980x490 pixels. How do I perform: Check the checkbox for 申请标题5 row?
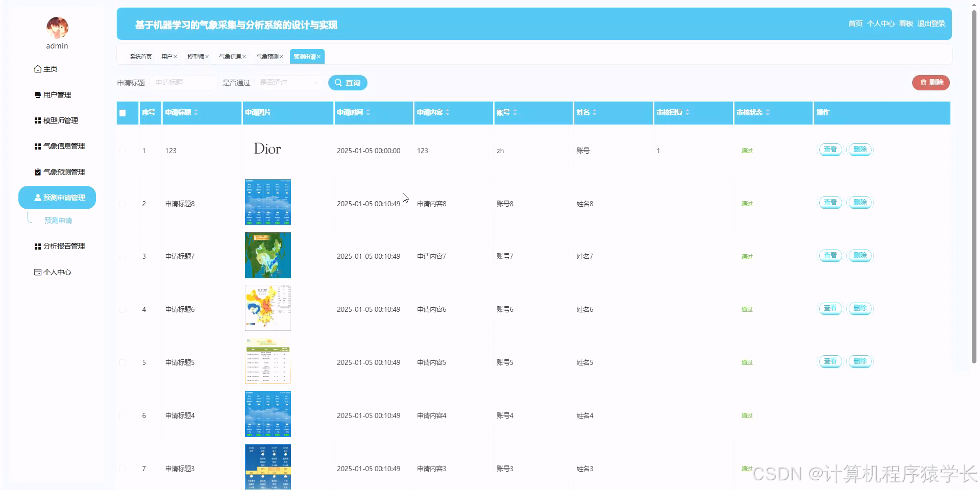pos(122,362)
